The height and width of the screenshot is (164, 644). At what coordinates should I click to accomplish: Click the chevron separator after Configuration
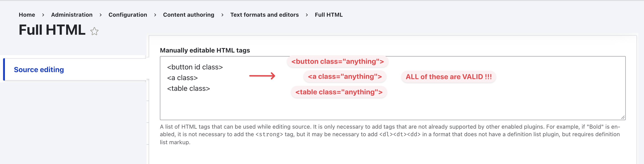pyautogui.click(x=155, y=15)
